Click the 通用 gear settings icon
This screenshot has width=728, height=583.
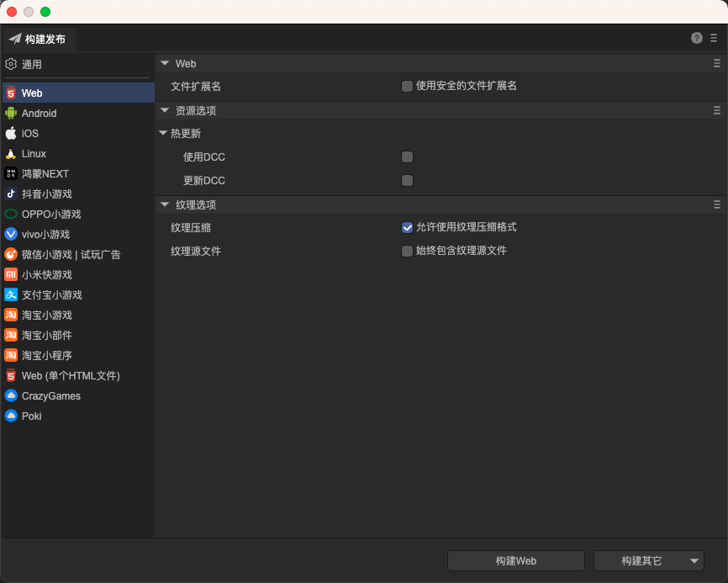[11, 64]
